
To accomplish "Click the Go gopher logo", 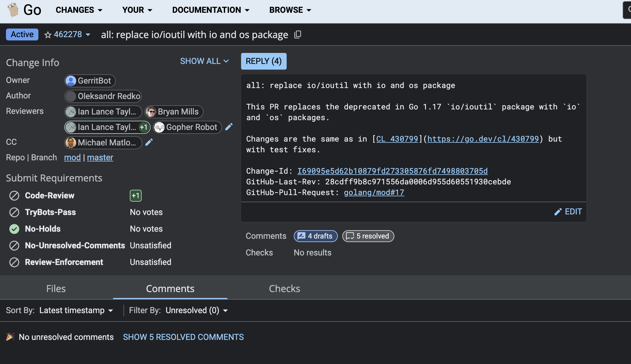I will [x=13, y=10].
